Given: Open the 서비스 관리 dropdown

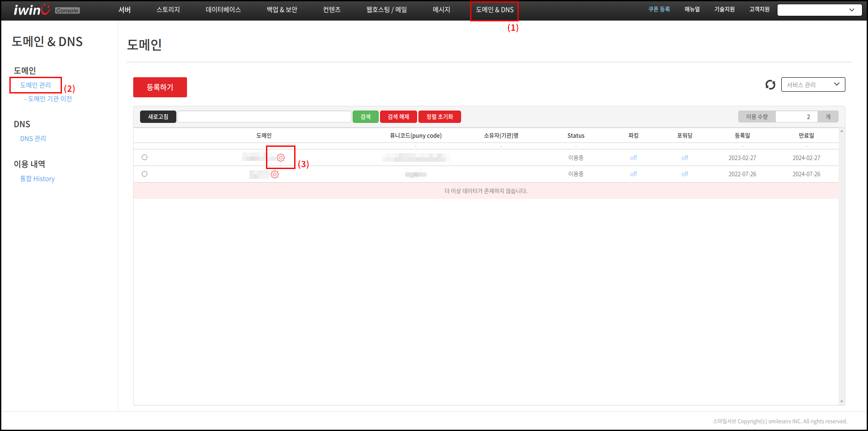Looking at the screenshot, I should pyautogui.click(x=813, y=84).
